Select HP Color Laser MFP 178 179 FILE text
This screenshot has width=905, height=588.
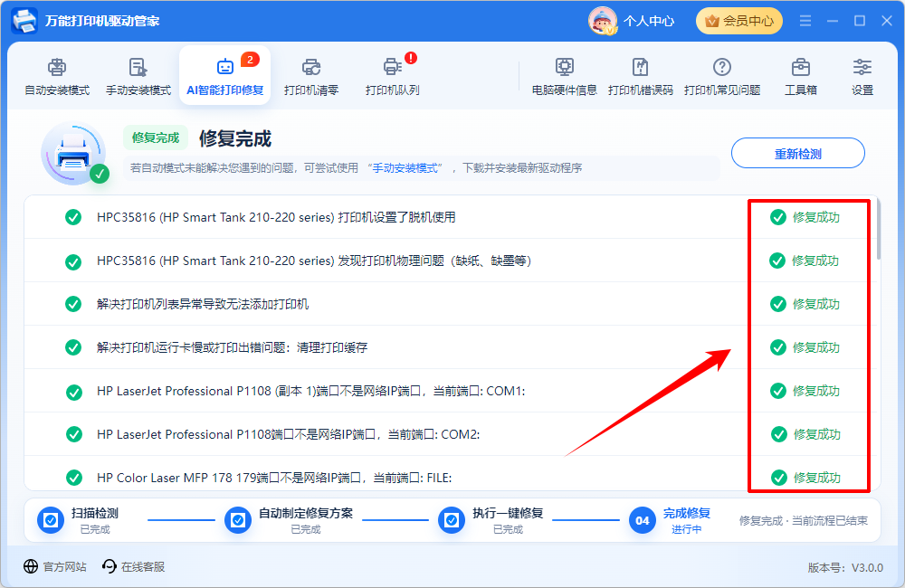pyautogui.click(x=274, y=478)
